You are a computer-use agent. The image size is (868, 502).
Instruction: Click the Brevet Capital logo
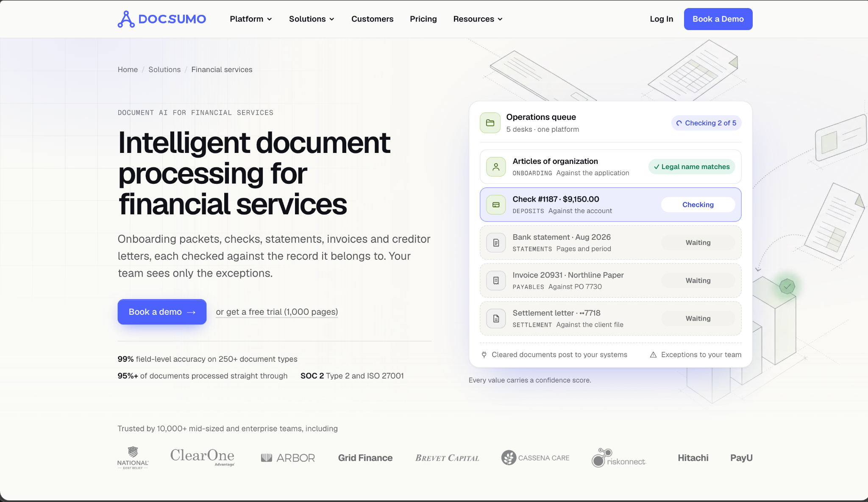pyautogui.click(x=447, y=458)
